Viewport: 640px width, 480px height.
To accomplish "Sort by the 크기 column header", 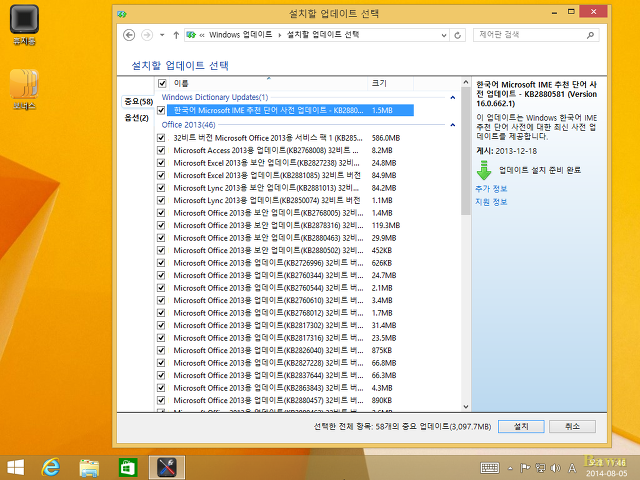I will pos(390,83).
